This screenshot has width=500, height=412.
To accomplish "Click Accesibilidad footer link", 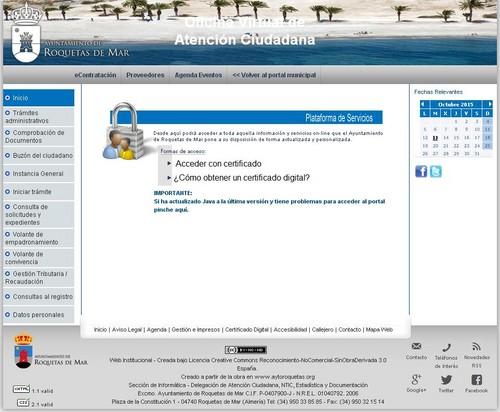I will (290, 329).
